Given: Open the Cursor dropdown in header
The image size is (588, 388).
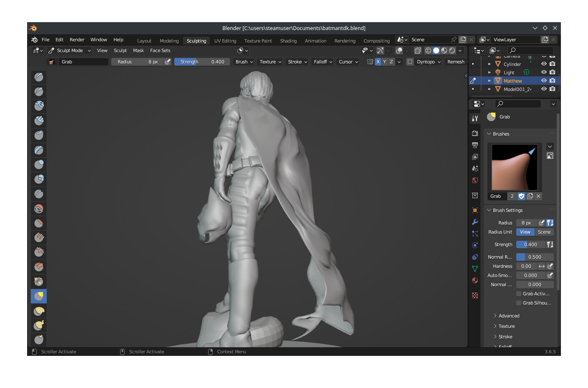Looking at the screenshot, I should [x=348, y=62].
